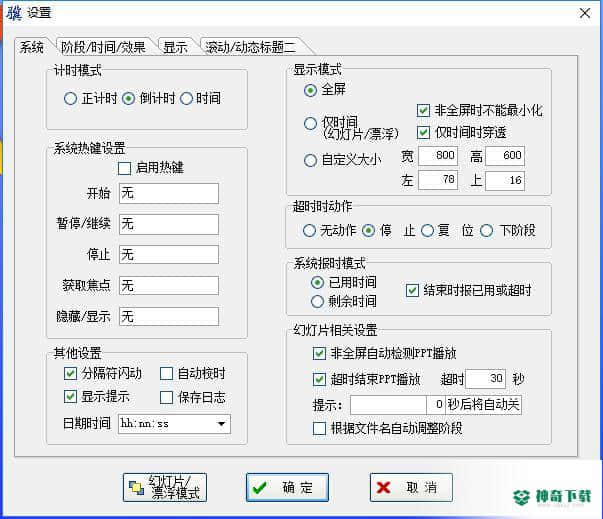This screenshot has height=519, width=603.
Task: Click the app icon in the title bar
Action: [14, 13]
